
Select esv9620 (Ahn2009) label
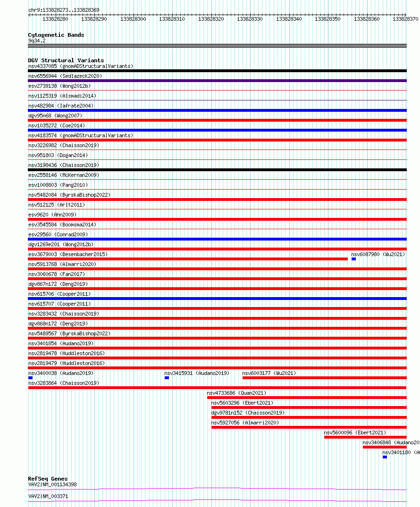tap(52, 215)
